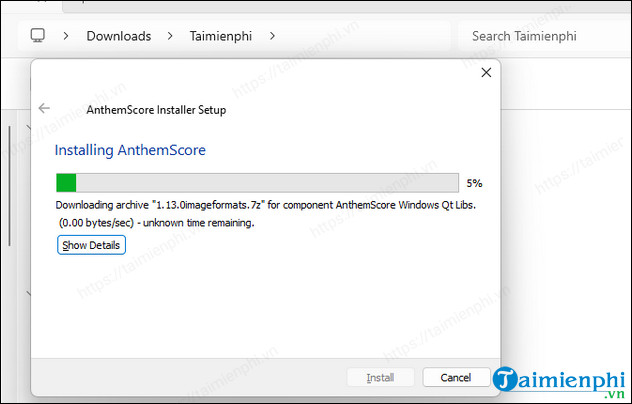The height and width of the screenshot is (404, 632).
Task: Expand the chevron after Downloads breadcrumb
Action: [x=170, y=36]
